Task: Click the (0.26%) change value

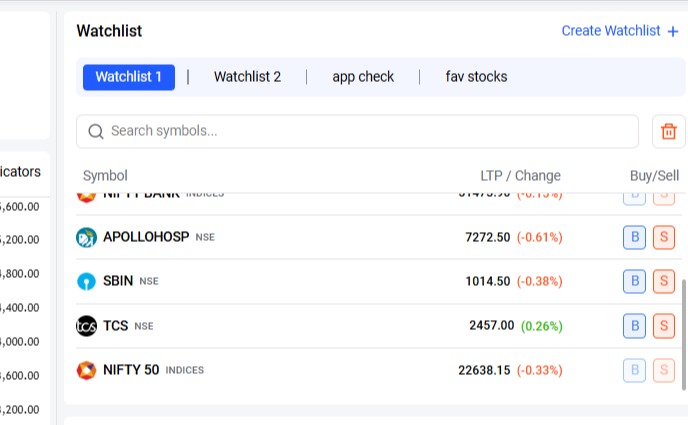Action: (x=541, y=326)
